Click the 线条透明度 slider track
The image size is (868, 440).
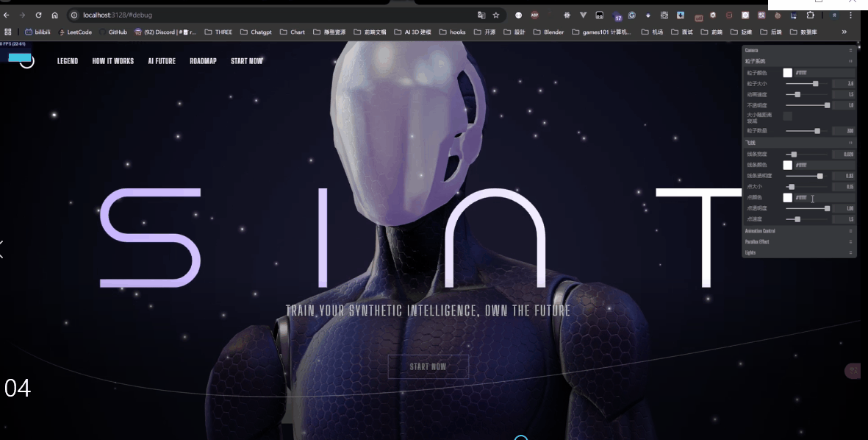pos(806,177)
